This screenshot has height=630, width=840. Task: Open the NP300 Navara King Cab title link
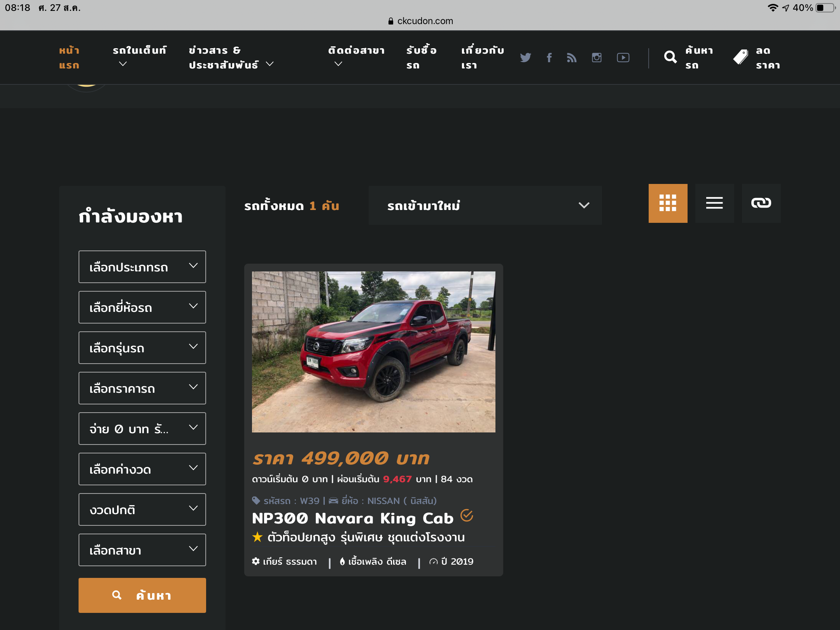(x=352, y=518)
